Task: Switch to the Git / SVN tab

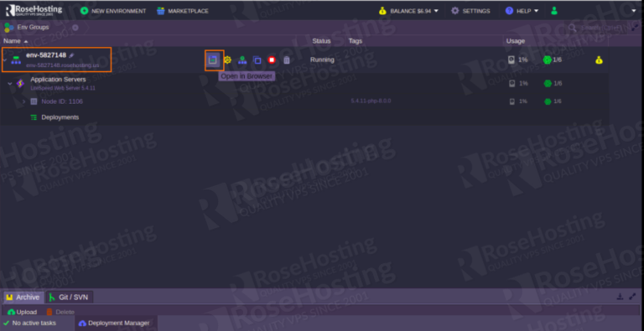Action: pyautogui.click(x=69, y=297)
